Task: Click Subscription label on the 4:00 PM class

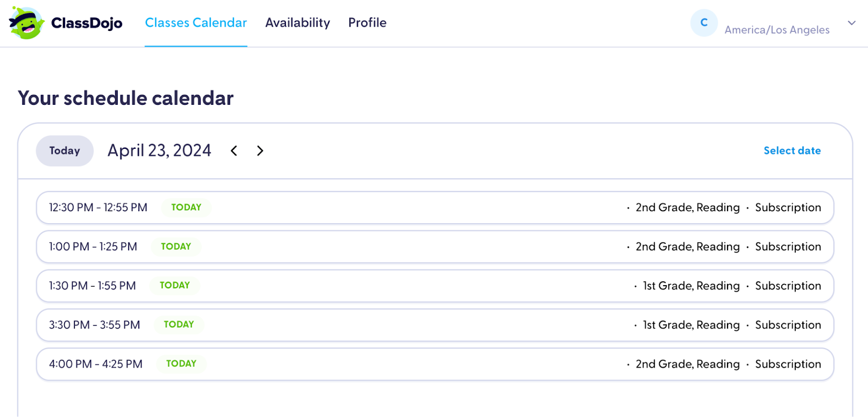Action: pos(788,364)
